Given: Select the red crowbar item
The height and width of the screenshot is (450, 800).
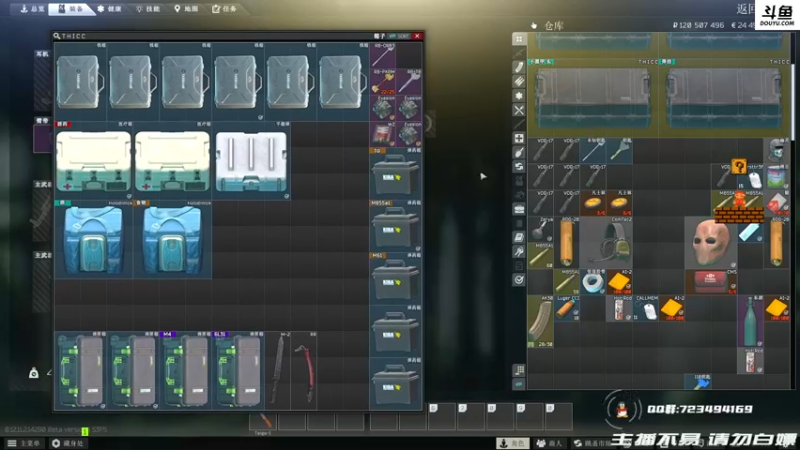Looking at the screenshot, I should [x=304, y=371].
